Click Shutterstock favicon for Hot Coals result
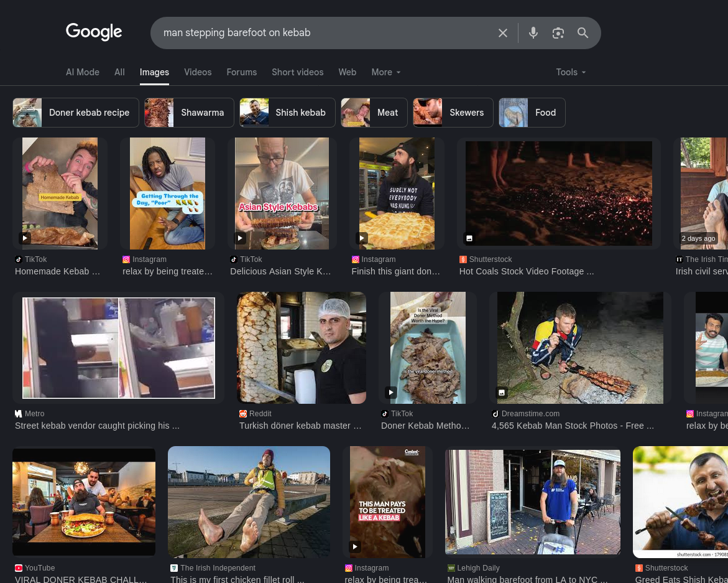This screenshot has height=583, width=728. point(463,259)
